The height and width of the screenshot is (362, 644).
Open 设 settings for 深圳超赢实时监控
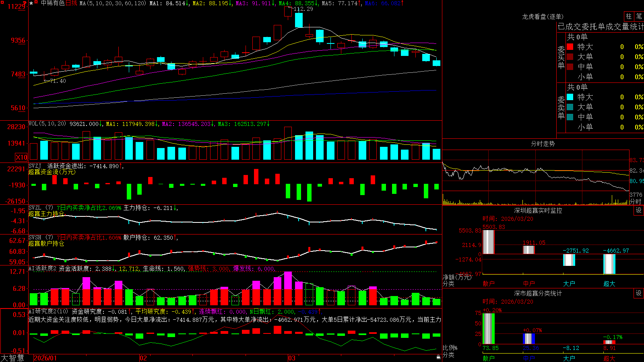pyautogui.click(x=639, y=210)
